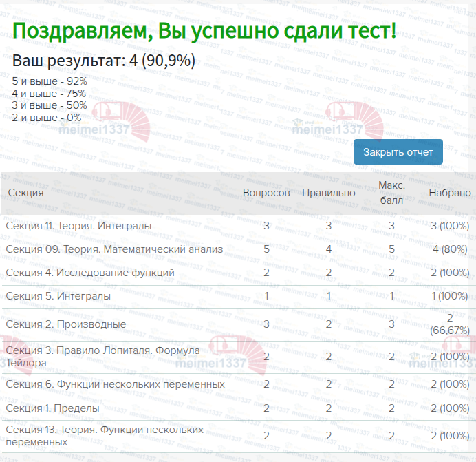This screenshot has height=462, width=476.
Task: Select row 'Секция 1. Пределы'
Action: 238,408
